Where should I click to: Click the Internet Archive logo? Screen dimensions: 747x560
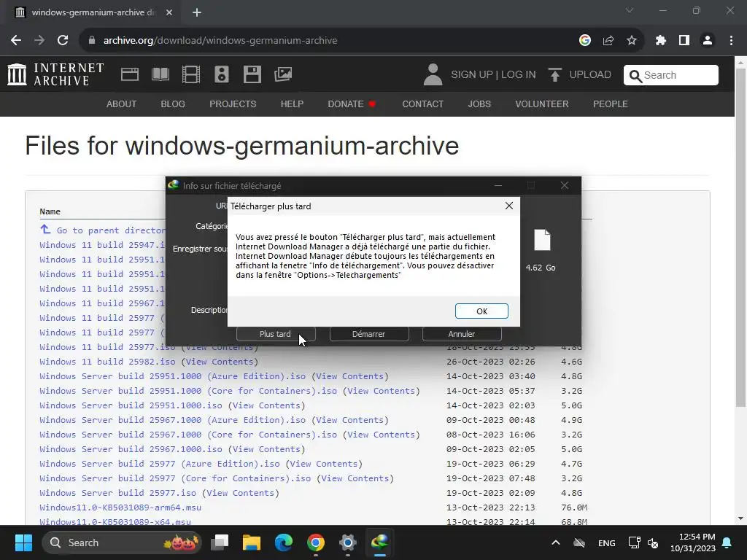(55, 74)
